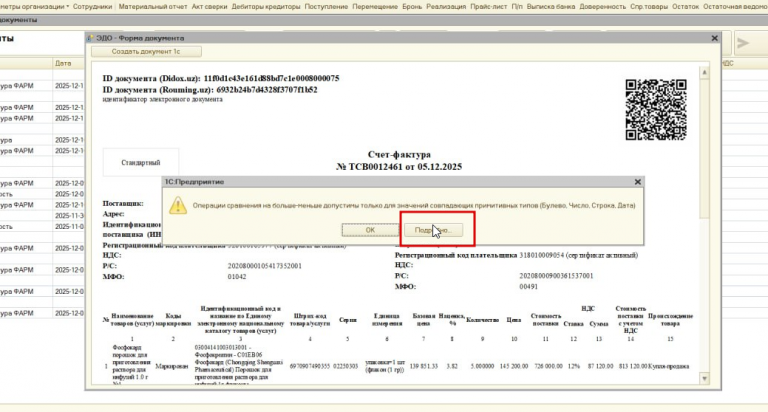Open the Сотрудники menu item
Screen dimensions: 768x412
93,6
